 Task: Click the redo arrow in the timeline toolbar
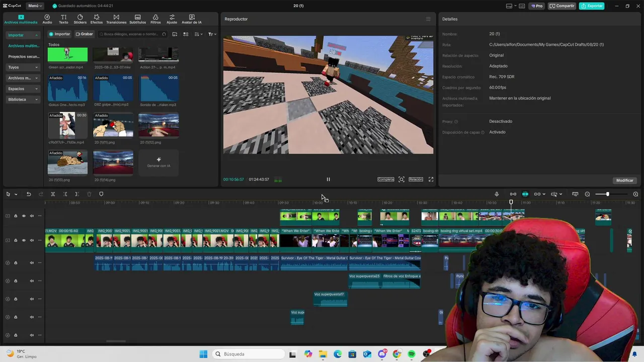click(41, 194)
